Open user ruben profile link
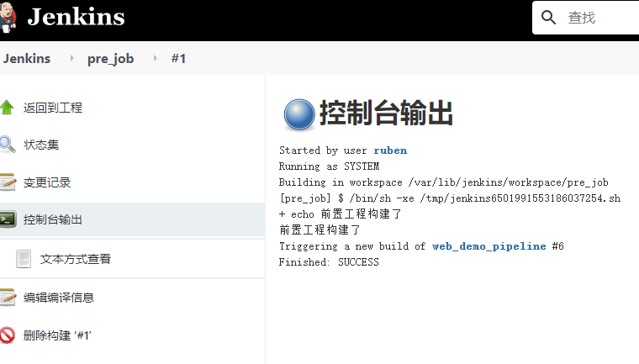The image size is (639, 364). point(389,150)
